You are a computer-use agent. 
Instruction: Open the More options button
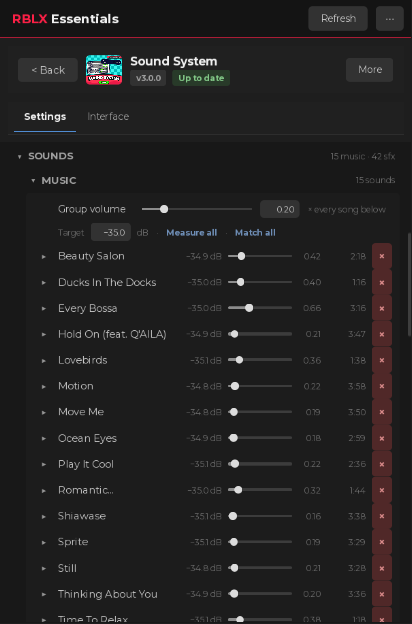369,70
